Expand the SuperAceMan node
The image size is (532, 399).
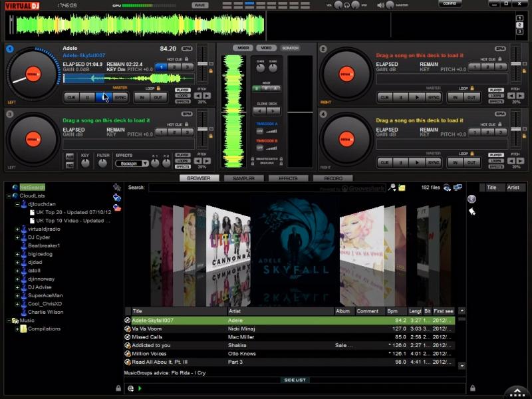click(x=17, y=296)
